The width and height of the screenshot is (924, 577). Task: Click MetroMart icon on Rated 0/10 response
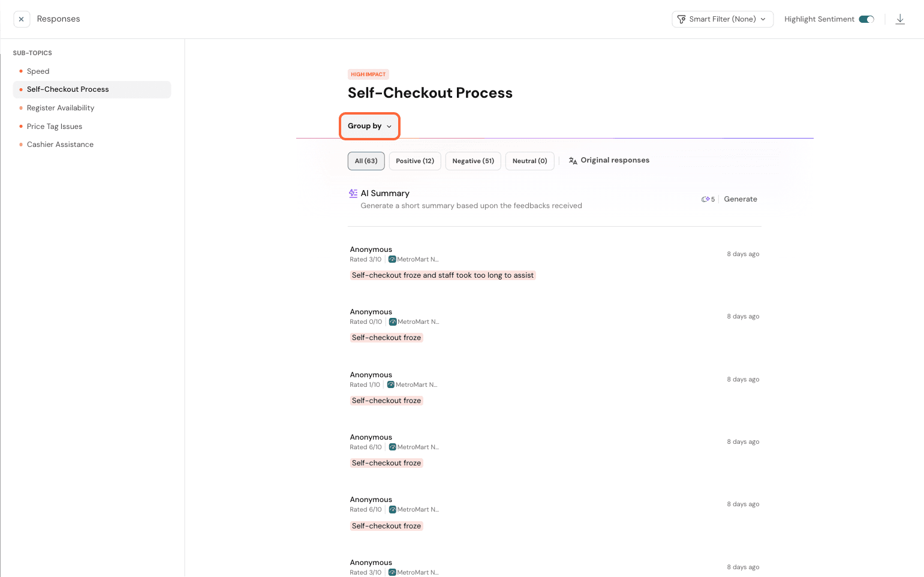point(393,322)
